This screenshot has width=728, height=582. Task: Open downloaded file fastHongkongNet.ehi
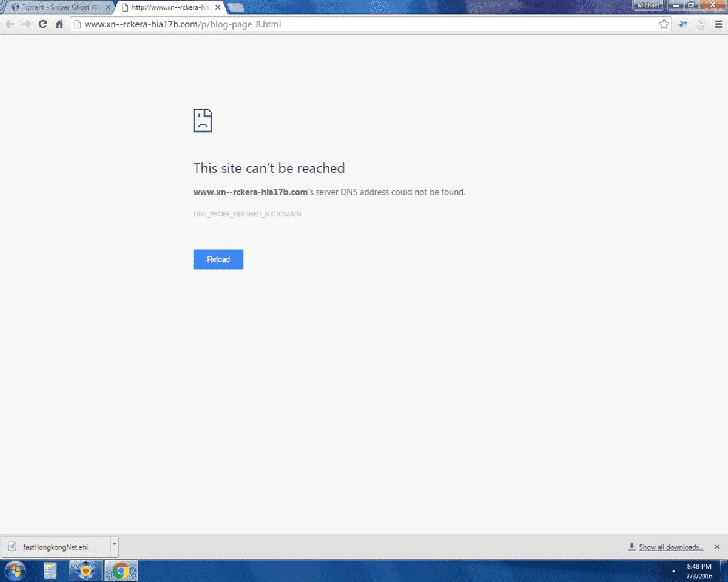pos(56,547)
